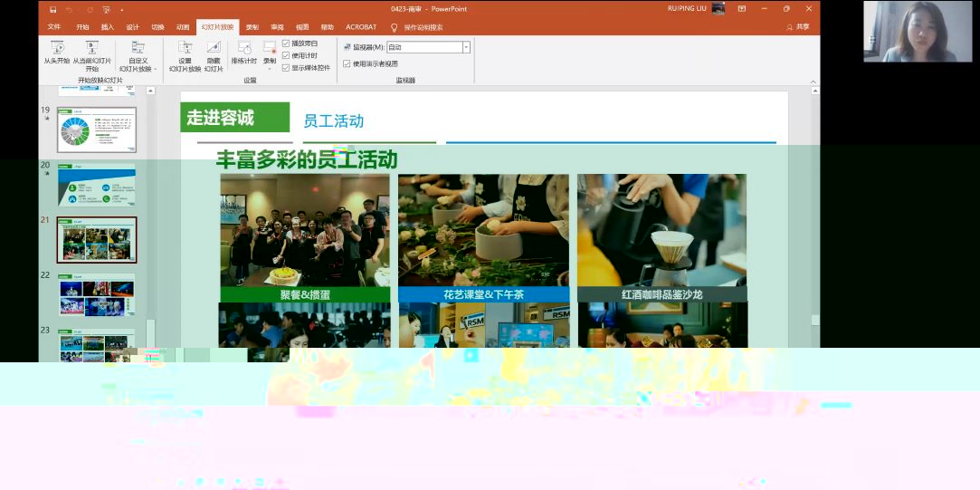980x490 pixels.
Task: Open the 帮助 (Help) tab
Action: pos(327,27)
